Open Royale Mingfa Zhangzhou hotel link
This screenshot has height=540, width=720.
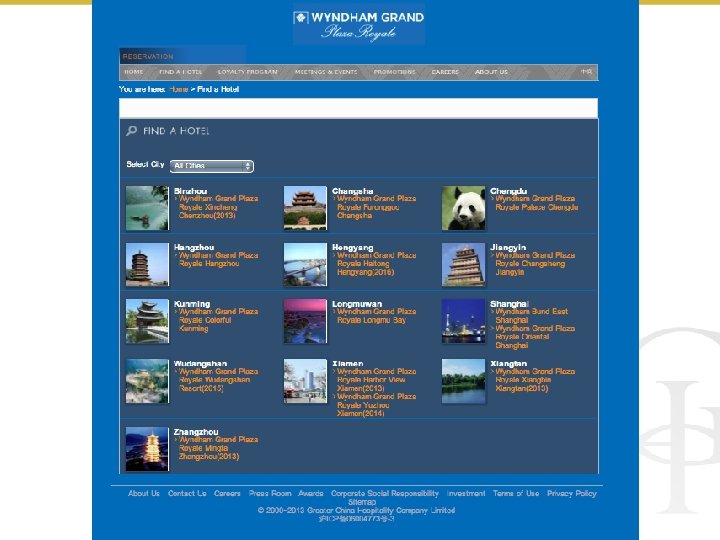coord(218,448)
